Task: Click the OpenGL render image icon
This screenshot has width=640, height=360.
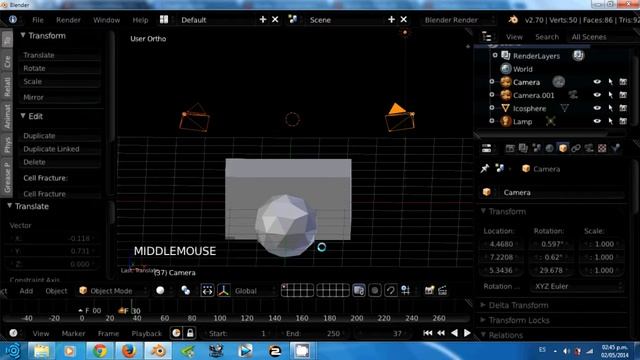Action: pyautogui.click(x=429, y=290)
